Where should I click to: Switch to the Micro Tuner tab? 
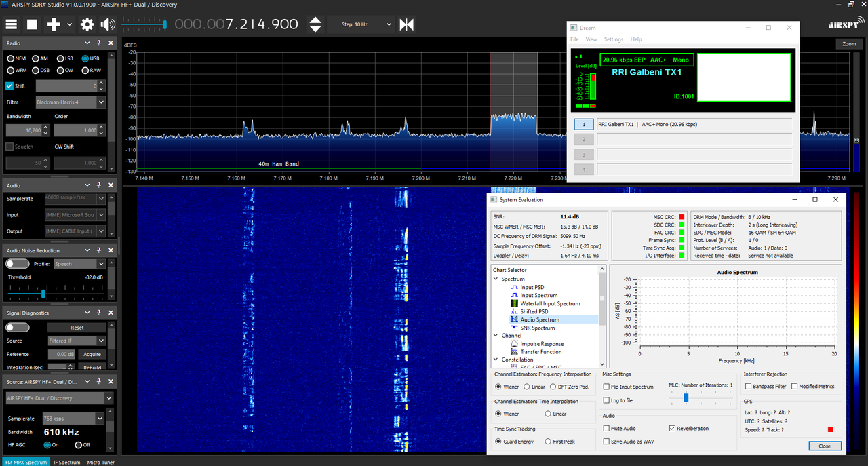coord(100,462)
